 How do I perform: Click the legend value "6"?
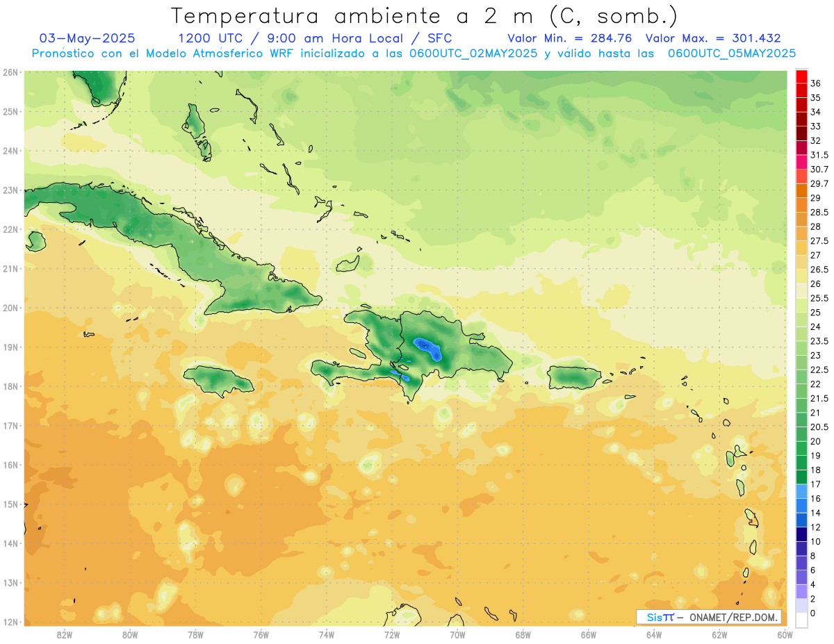point(813,570)
